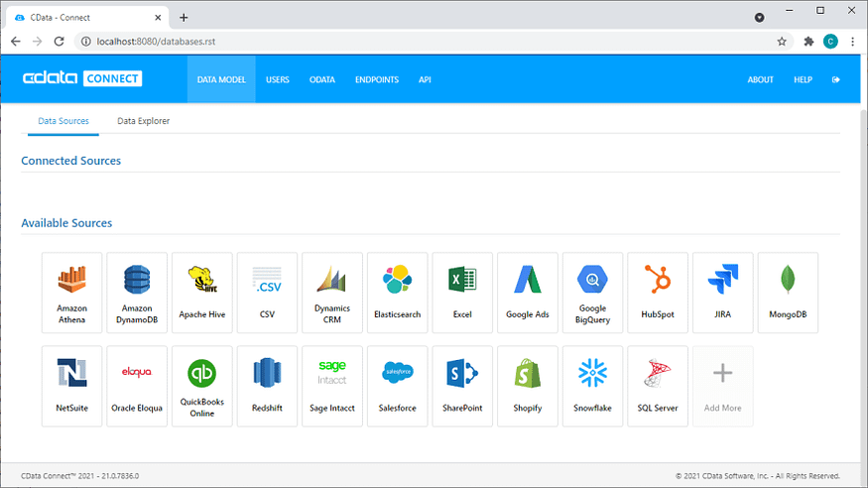Click the HELP link
The width and height of the screenshot is (868, 488).
point(803,79)
